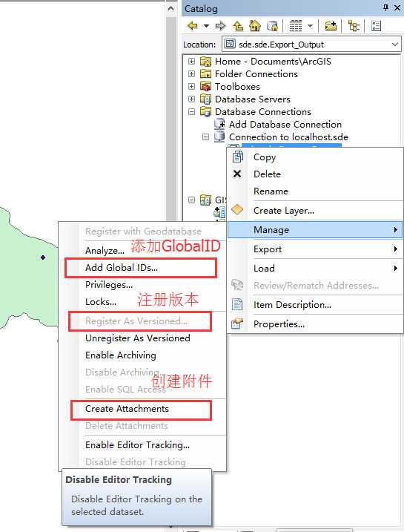Expand the Home - Documents\ArcGIS node
This screenshot has height=532, width=404.
click(x=191, y=62)
